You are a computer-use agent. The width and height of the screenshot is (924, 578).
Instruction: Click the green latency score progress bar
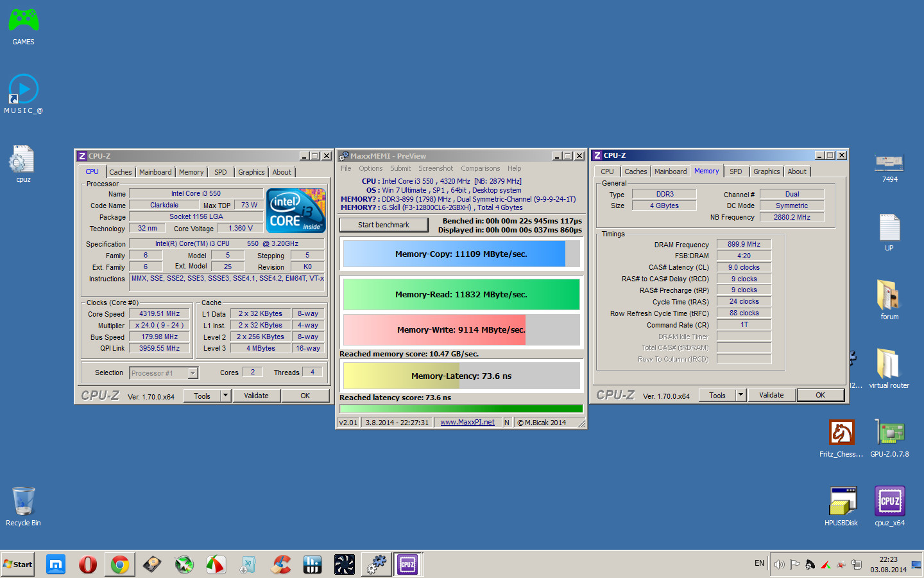click(x=461, y=408)
